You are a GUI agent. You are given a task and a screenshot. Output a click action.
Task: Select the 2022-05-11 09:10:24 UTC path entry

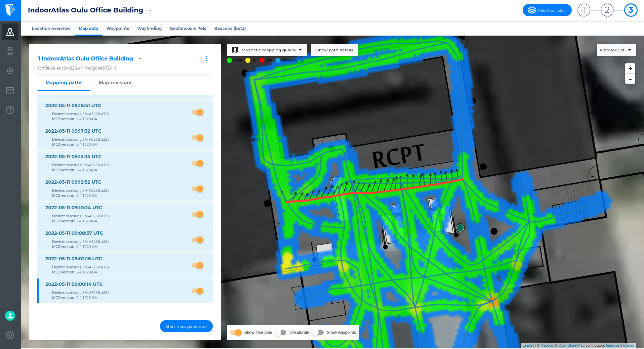click(125, 214)
